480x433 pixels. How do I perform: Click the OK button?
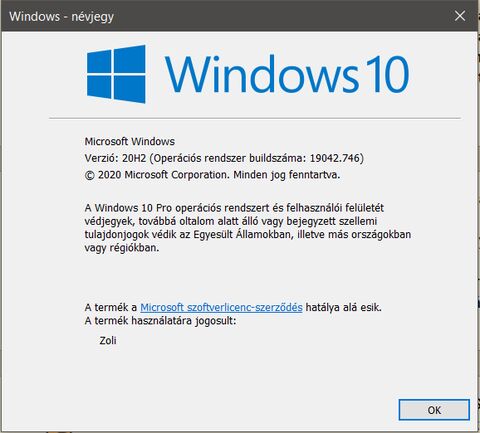pyautogui.click(x=434, y=410)
